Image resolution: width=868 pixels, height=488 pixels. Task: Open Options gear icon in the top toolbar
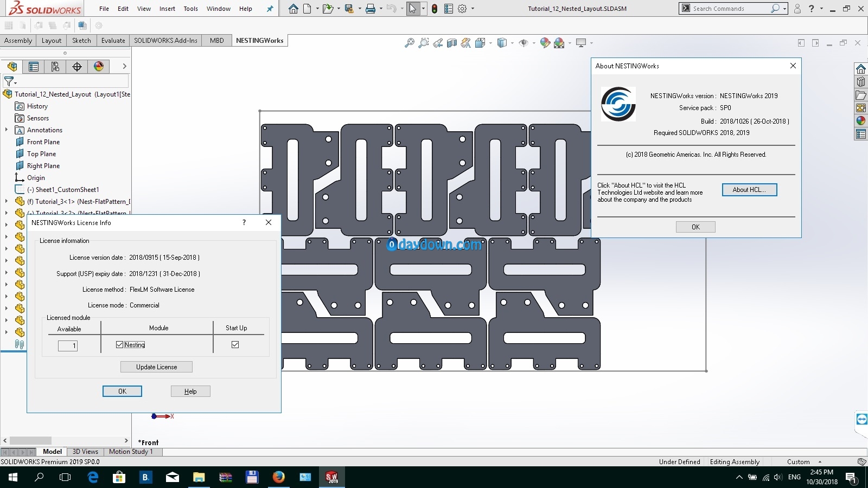click(x=463, y=9)
